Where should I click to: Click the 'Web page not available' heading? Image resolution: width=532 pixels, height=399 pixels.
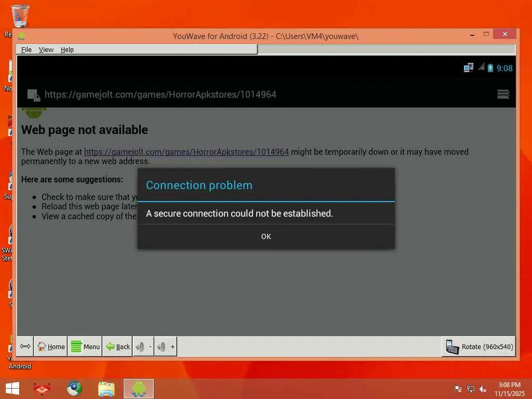click(x=85, y=129)
